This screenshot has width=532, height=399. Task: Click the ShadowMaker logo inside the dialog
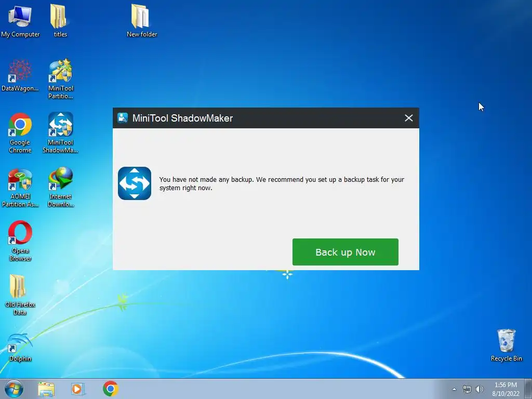pos(135,183)
